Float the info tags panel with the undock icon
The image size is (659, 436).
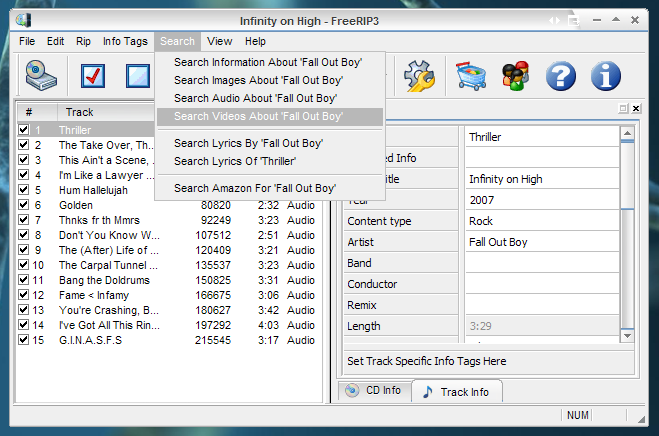click(623, 108)
